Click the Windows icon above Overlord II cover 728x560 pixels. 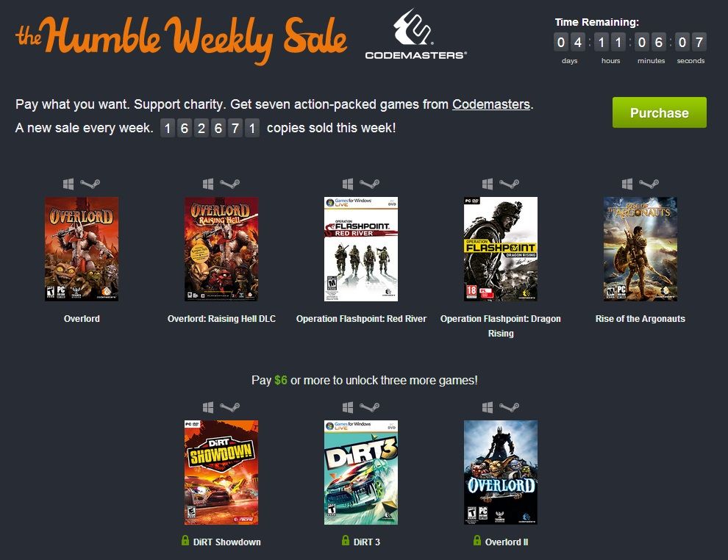(x=488, y=407)
